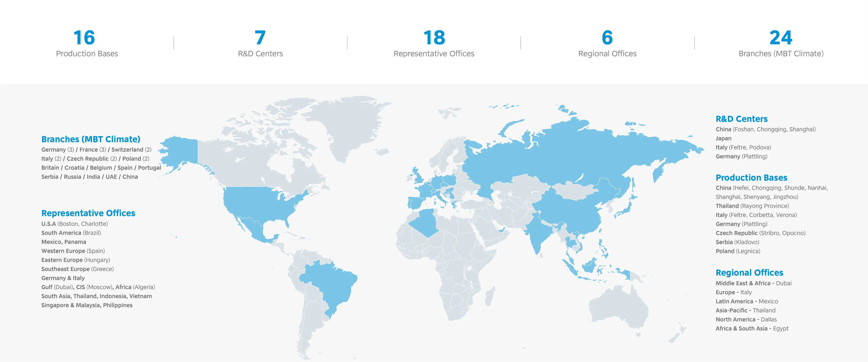Click the 'R&D Centers' blue list heading
868x362 pixels.
[x=741, y=119]
